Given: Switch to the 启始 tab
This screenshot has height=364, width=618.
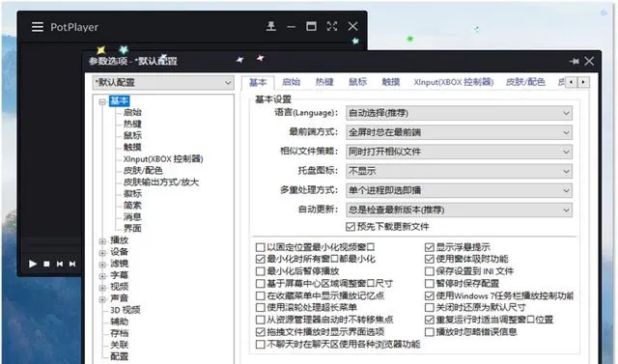Looking at the screenshot, I should click(292, 82).
